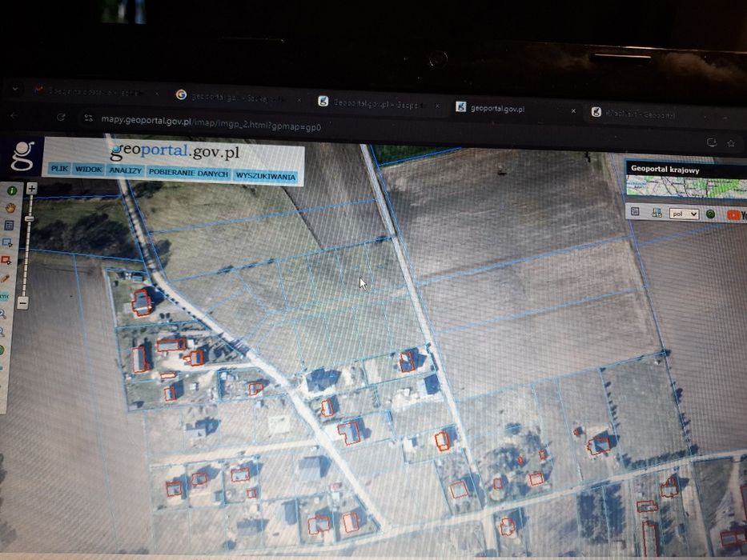Open the tab search chevron
The height and width of the screenshot is (560, 747).
point(14,89)
